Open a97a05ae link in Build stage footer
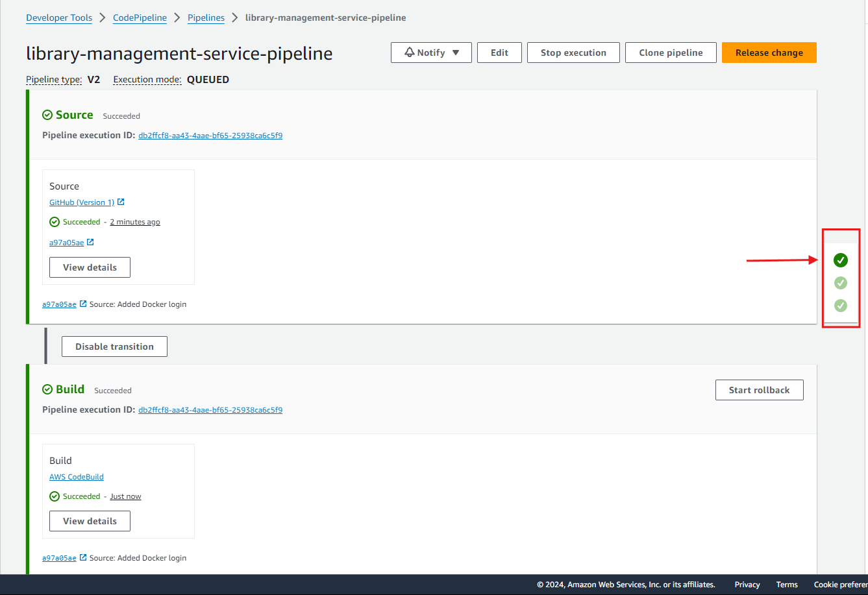Image resolution: width=868 pixels, height=595 pixels. pos(59,558)
